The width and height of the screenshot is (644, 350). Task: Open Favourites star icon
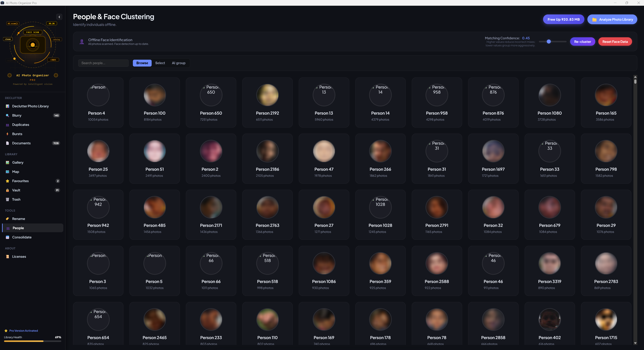8,181
